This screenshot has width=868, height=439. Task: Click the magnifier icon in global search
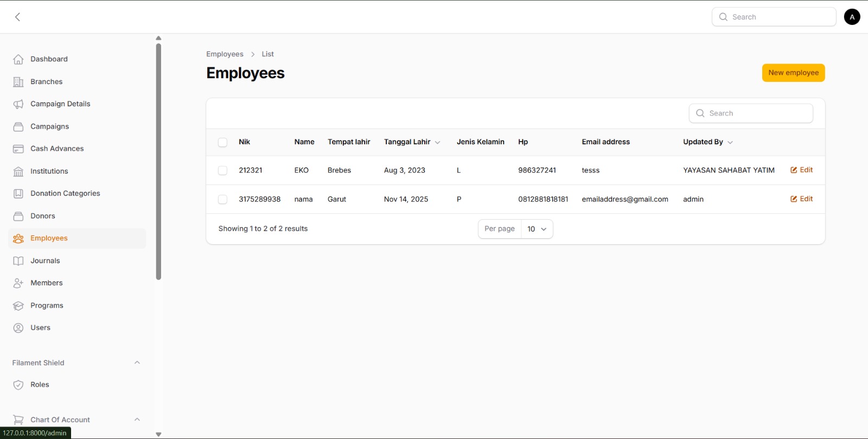(x=723, y=17)
